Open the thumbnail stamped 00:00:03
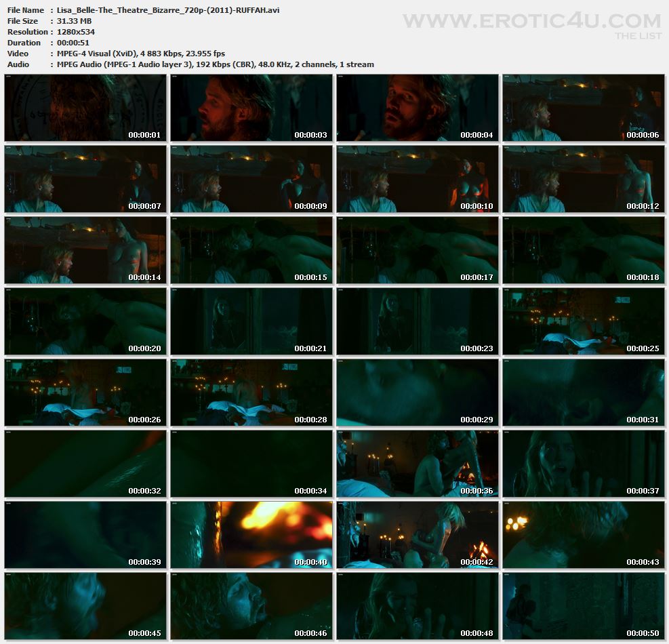 251,108
